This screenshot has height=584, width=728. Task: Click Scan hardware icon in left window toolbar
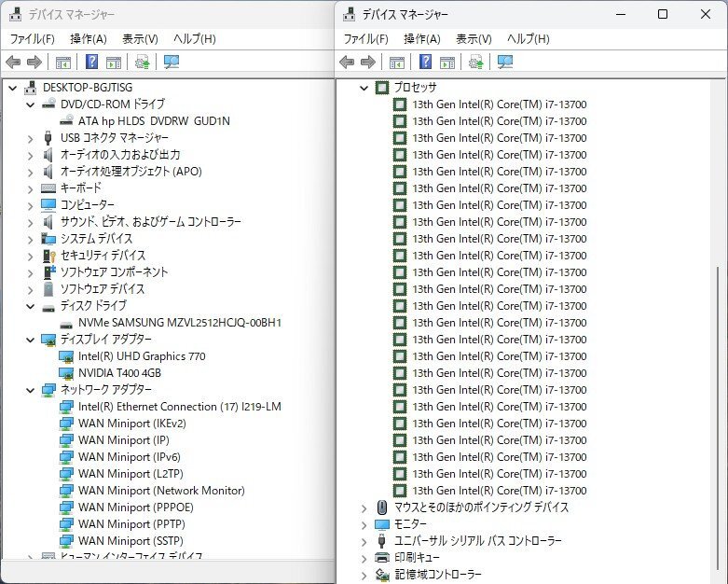pos(172,62)
